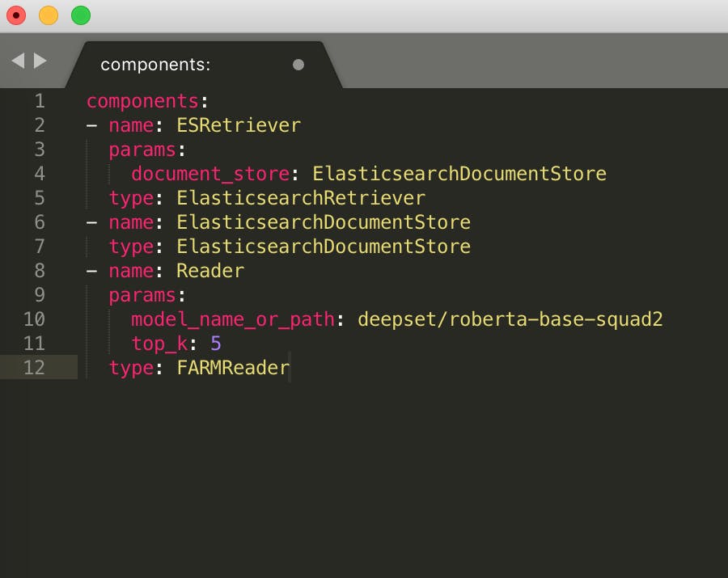Click the 'FARMReader' type value
Viewport: 728px width, 578px height.
(233, 368)
